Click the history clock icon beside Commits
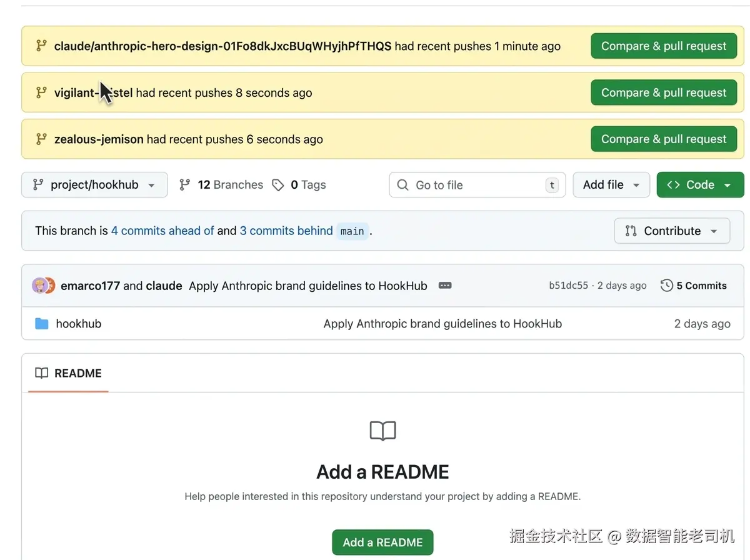This screenshot has height=560, width=750. (667, 286)
